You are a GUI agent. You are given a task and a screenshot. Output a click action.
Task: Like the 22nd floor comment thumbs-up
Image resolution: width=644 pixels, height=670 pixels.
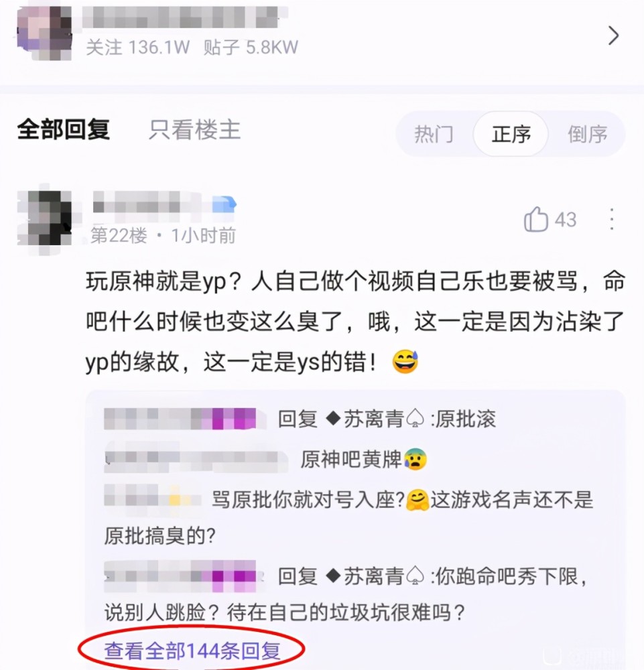536,220
